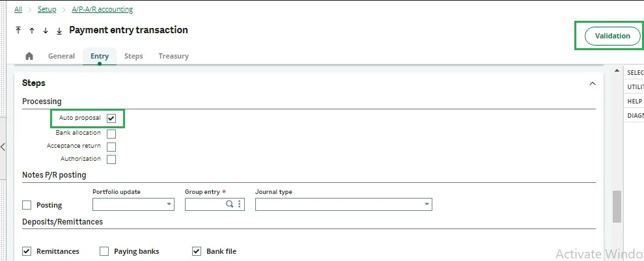644x261 pixels.
Task: Click the Validation button
Action: point(612,36)
